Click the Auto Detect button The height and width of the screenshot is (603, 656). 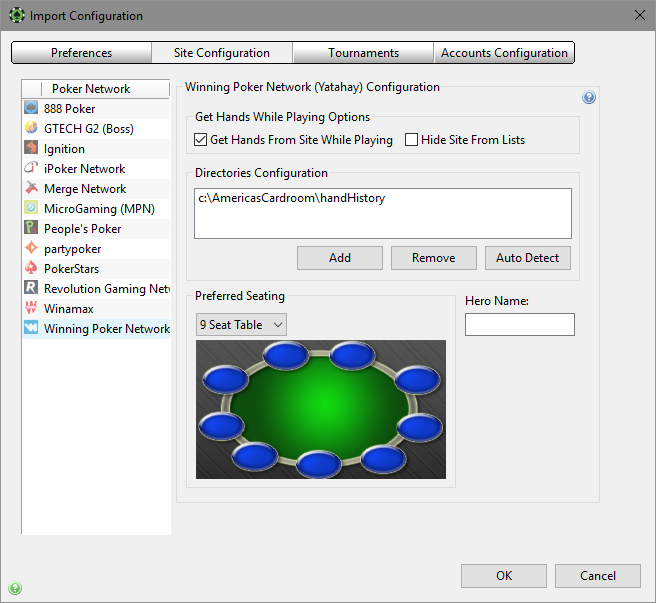pos(528,258)
